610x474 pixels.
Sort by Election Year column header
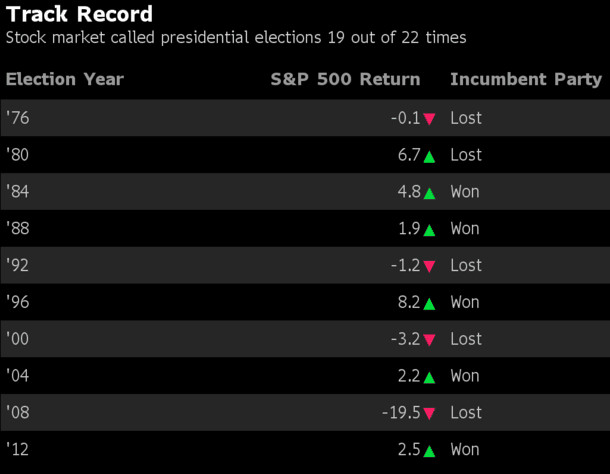64,80
